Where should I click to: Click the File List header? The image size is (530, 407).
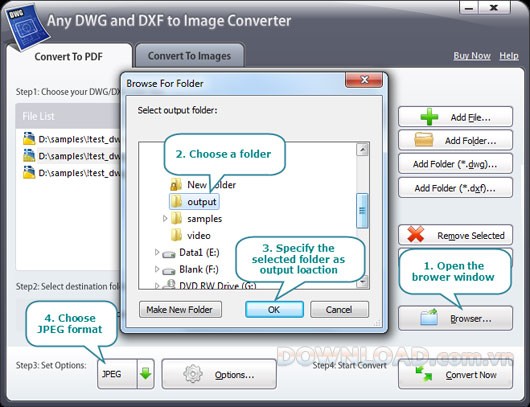coord(68,116)
